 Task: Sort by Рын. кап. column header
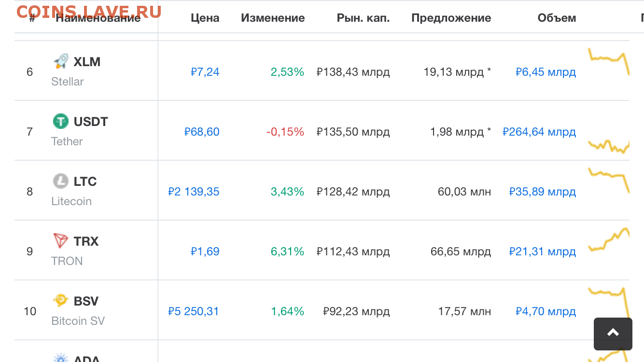[x=363, y=18]
